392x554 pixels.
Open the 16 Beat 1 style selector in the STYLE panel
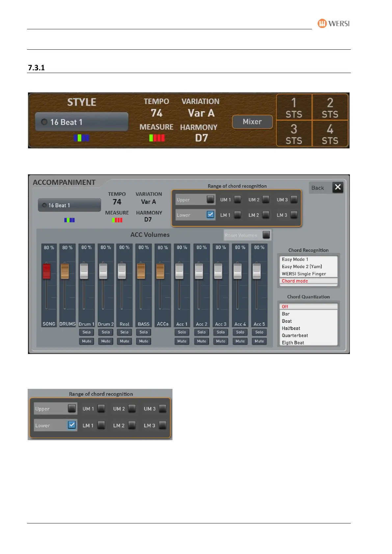tap(82, 122)
